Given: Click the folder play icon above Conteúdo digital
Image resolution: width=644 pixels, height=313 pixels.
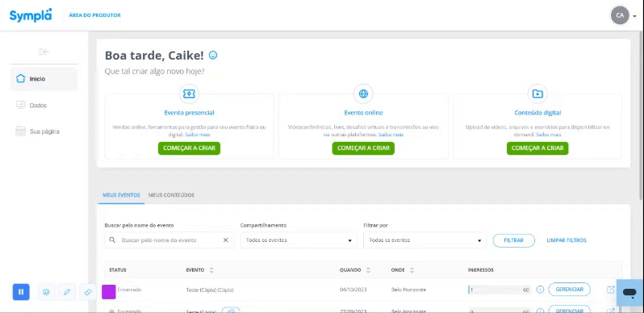Looking at the screenshot, I should [x=537, y=94].
